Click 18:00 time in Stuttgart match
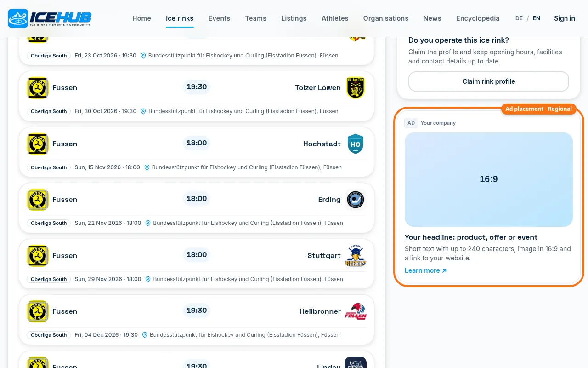 pos(197,255)
